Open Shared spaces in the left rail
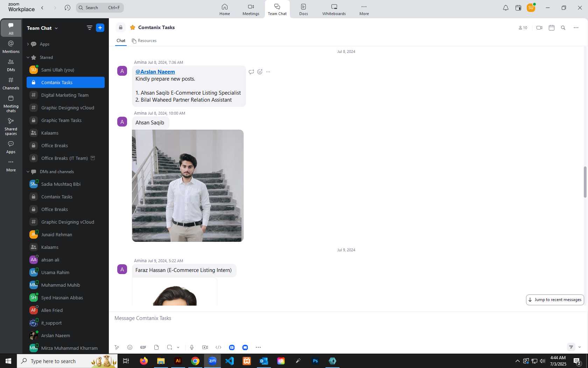 11,127
